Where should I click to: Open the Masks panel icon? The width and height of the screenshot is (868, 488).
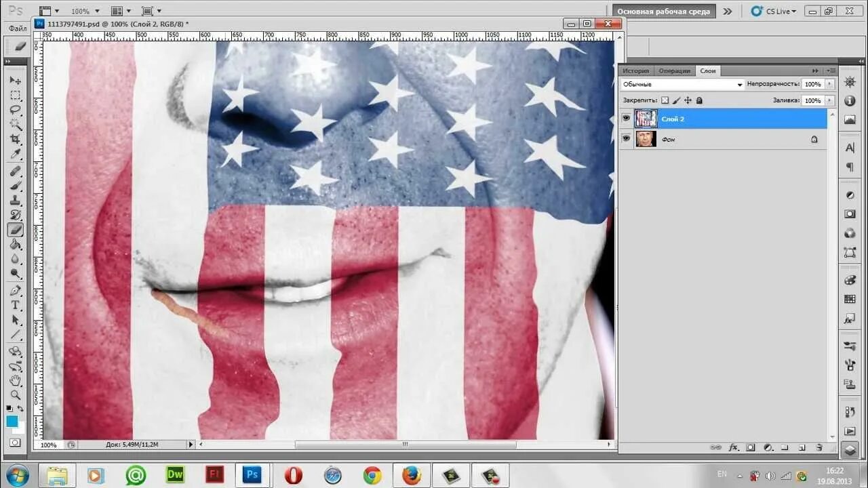pyautogui.click(x=850, y=214)
